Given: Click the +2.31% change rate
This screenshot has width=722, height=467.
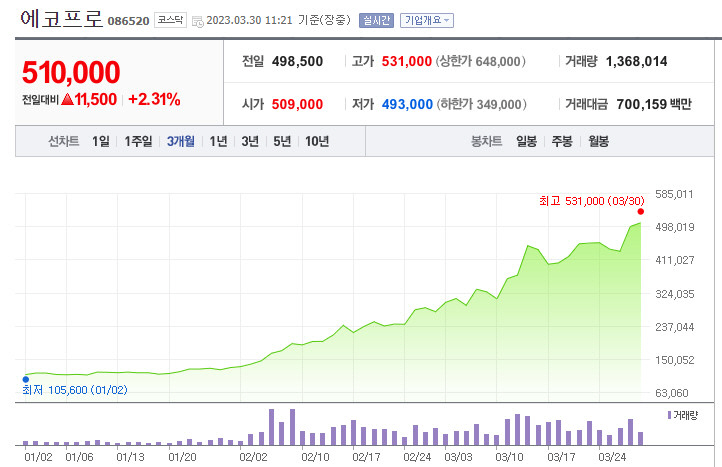Looking at the screenshot, I should pos(154,99).
